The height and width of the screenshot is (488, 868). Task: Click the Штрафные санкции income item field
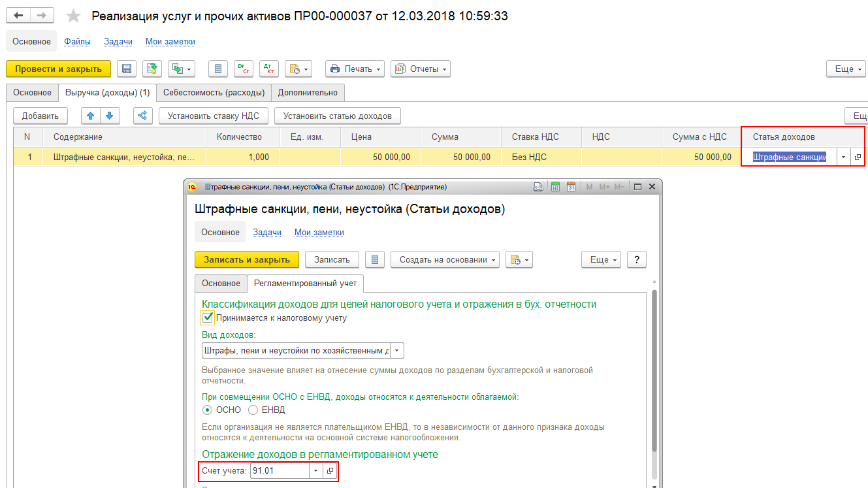pyautogui.click(x=790, y=157)
